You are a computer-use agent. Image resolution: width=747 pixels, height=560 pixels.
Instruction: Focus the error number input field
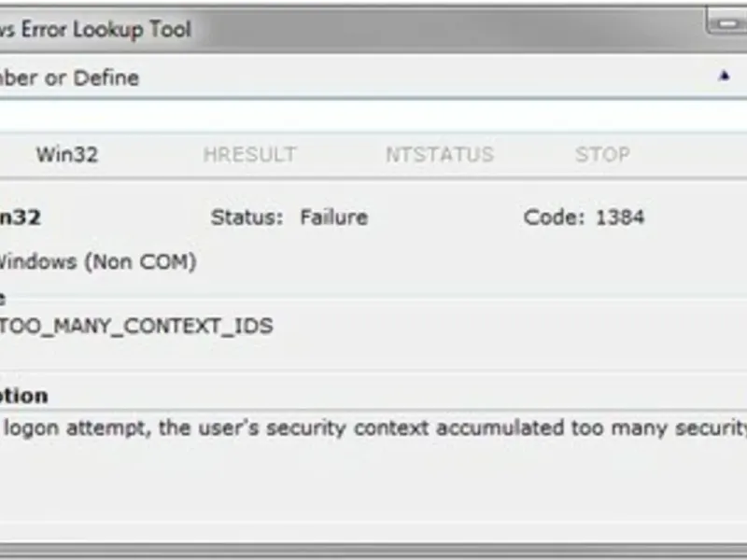tap(373, 116)
